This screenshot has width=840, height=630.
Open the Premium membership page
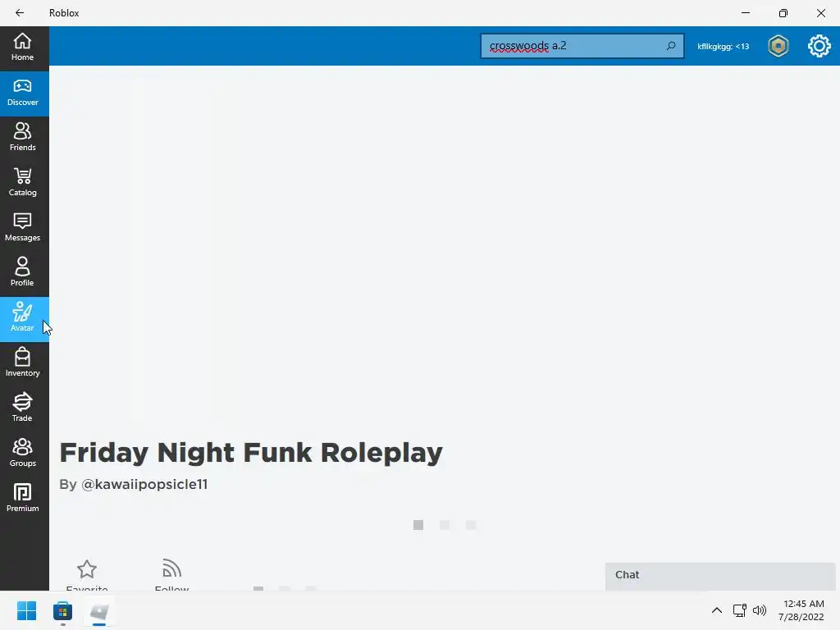click(22, 499)
